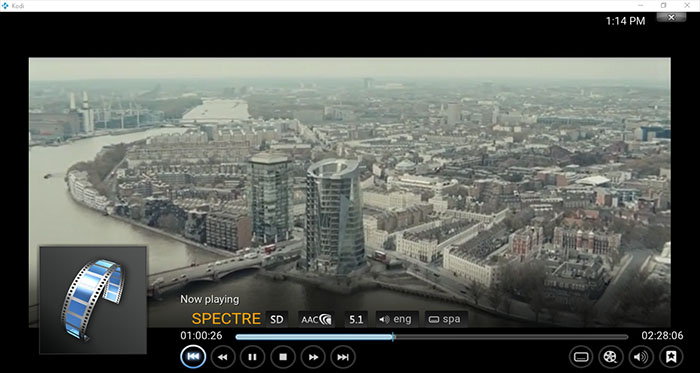
Task: Click the eng audio language badge
Action: 397,319
